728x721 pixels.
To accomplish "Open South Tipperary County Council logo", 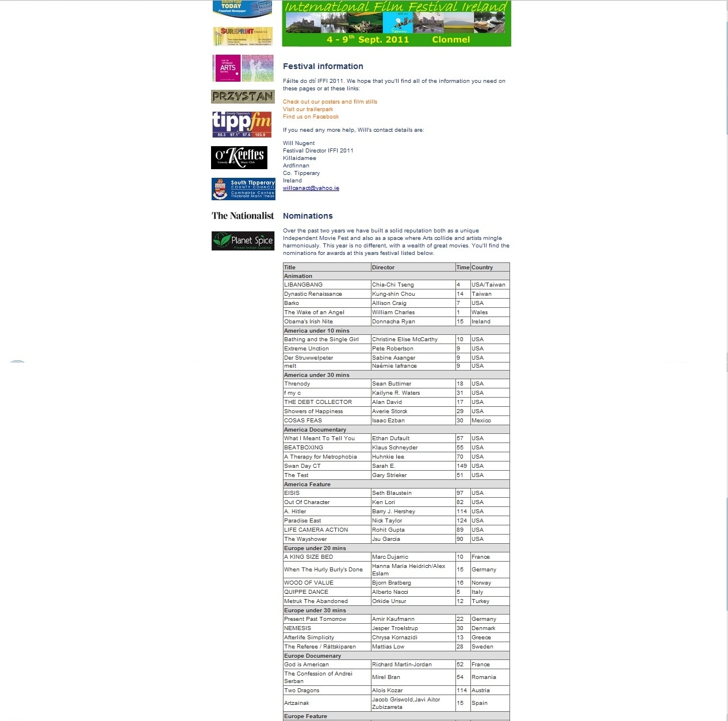I will tap(243, 189).
